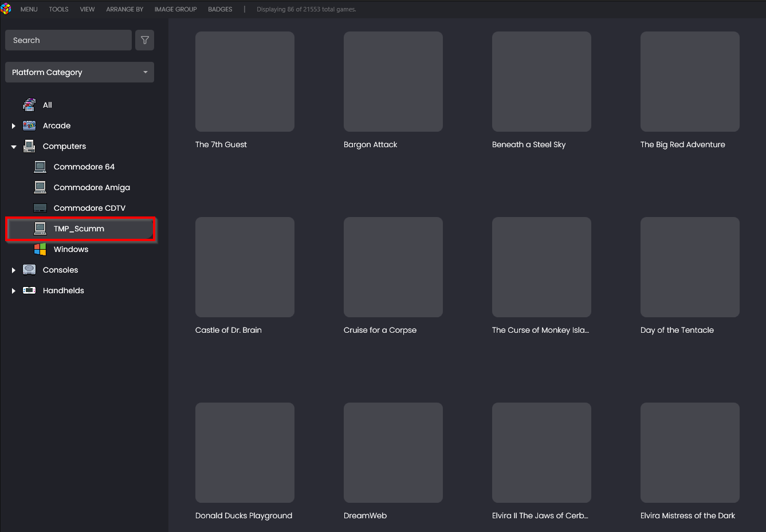The width and height of the screenshot is (766, 532).
Task: Click the Consoles gamepad icon
Action: [29, 270]
